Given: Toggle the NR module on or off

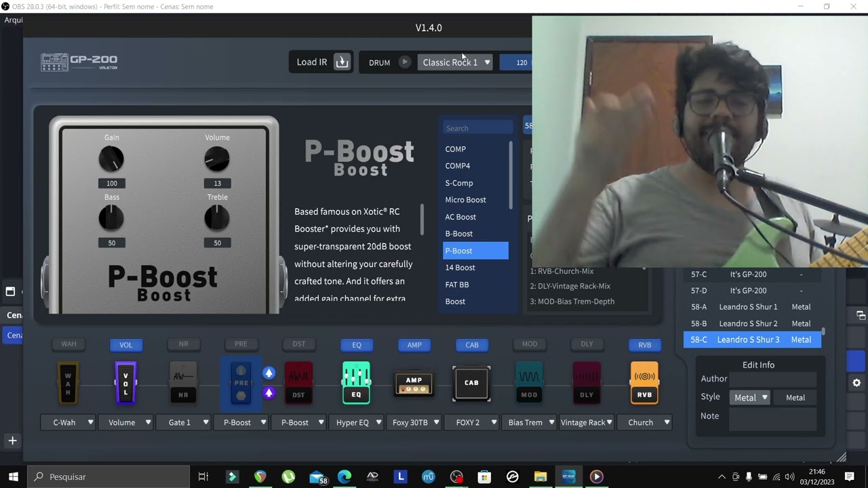Looking at the screenshot, I should tap(184, 344).
